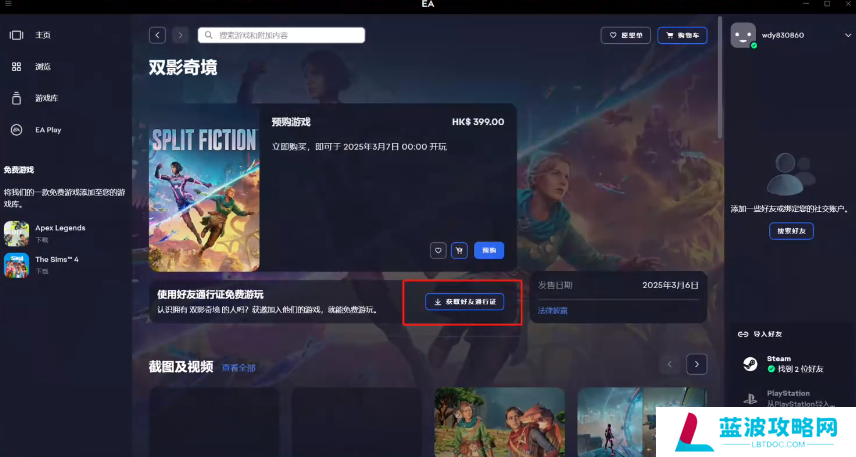Viewport: 856px width, 457px height.
Task: Click the magnifier search icon
Action: click(x=209, y=35)
